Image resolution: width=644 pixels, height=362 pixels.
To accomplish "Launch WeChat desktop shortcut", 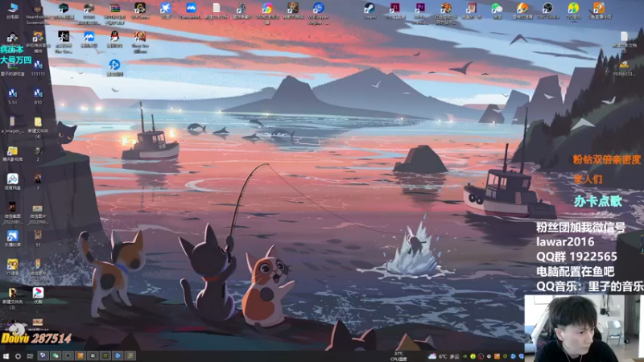I will 497,10.
